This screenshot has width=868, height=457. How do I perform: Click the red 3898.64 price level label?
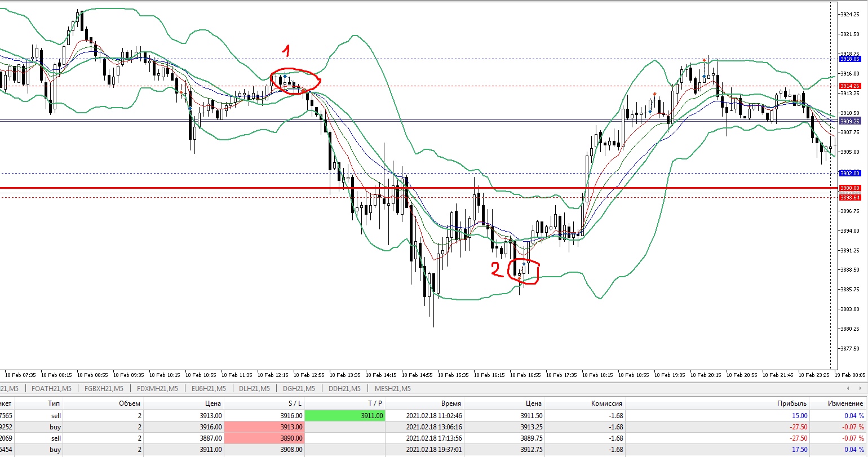tap(849, 197)
